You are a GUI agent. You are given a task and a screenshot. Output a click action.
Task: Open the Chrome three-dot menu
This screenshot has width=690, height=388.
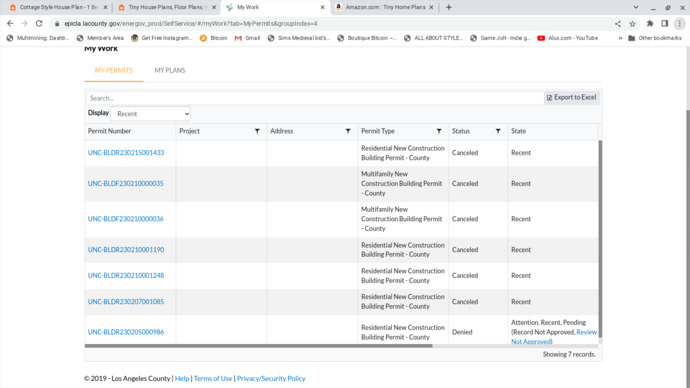[679, 24]
